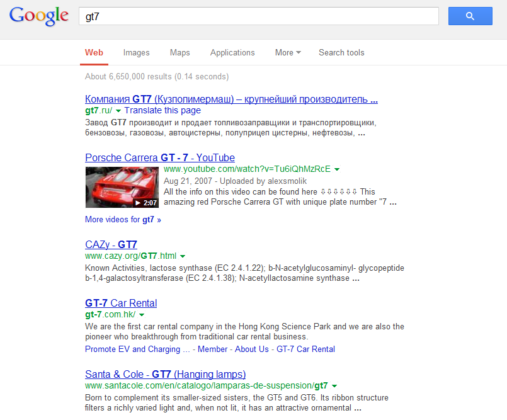The image size is (507, 420).
Task: Click the 'Known Activities, lactose synthase' snippet
Action: (x=244, y=273)
